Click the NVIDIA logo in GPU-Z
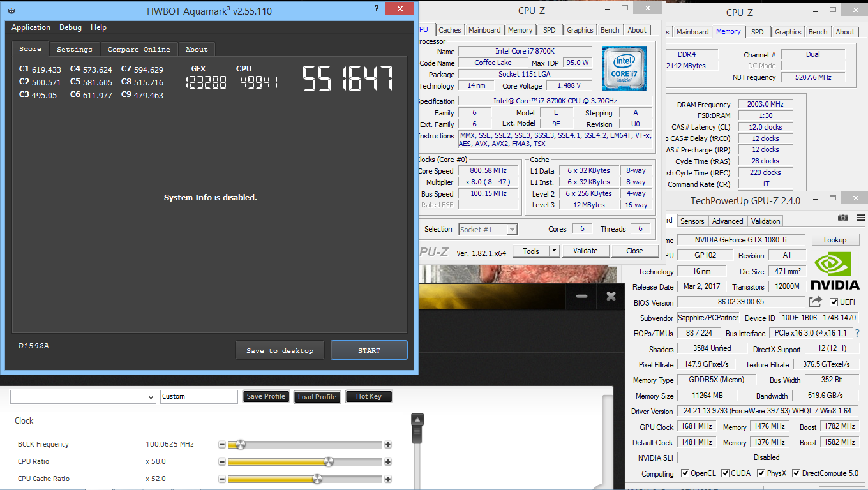This screenshot has height=490, width=868. pyautogui.click(x=835, y=270)
